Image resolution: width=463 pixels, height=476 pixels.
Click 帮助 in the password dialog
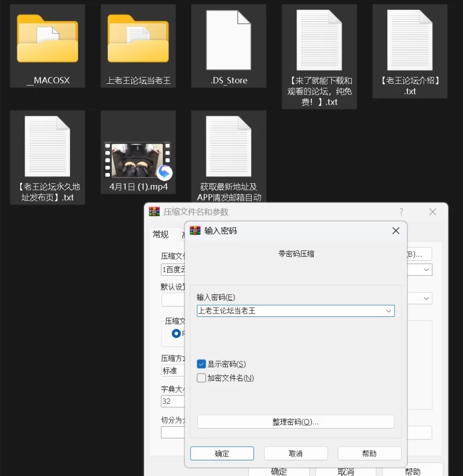[369, 453]
